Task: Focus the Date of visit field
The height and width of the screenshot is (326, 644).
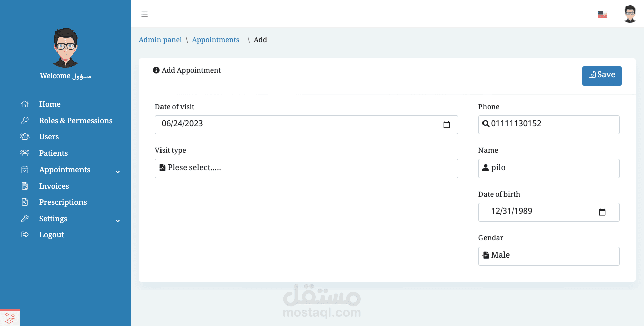Action: (x=306, y=125)
